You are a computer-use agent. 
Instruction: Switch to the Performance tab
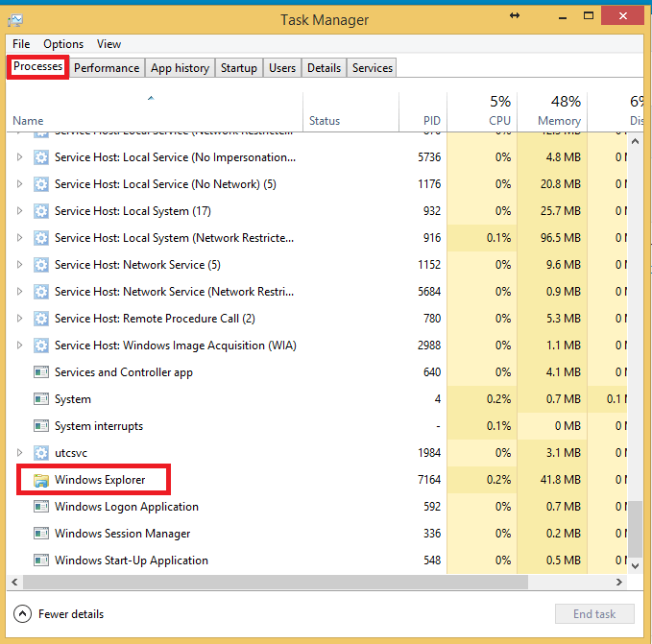coord(107,68)
